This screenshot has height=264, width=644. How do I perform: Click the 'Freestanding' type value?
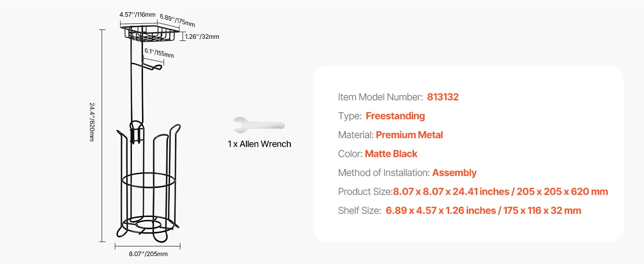click(x=395, y=116)
